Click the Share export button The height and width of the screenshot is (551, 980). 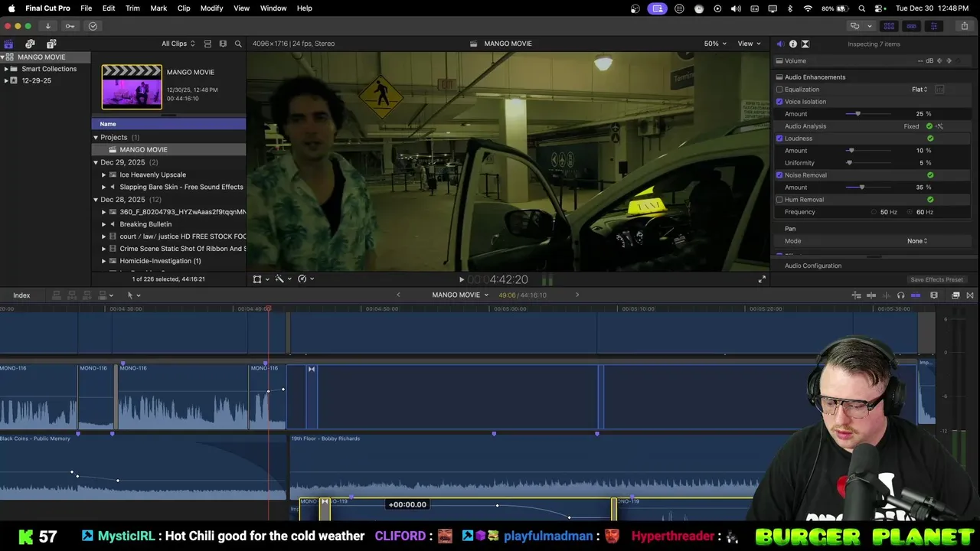point(964,26)
